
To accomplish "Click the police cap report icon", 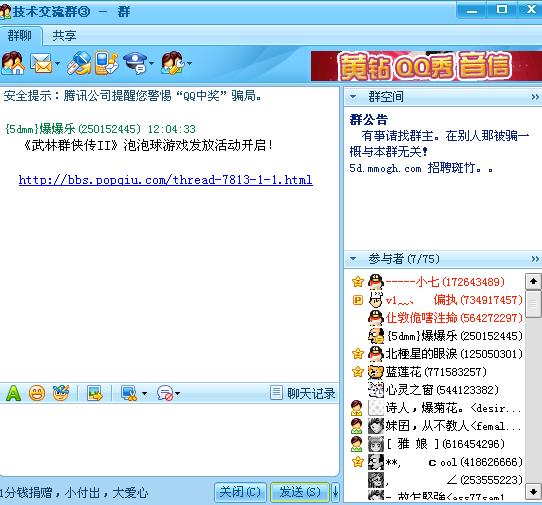I will click(x=137, y=63).
